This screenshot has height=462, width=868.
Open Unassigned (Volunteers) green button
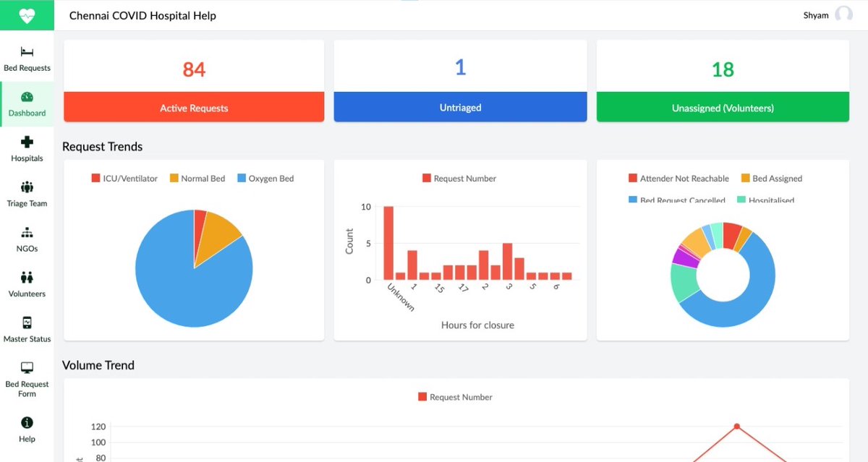pos(723,107)
